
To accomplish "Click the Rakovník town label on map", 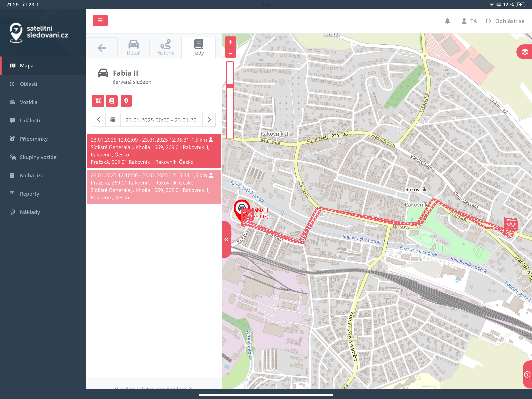I will (416, 190).
